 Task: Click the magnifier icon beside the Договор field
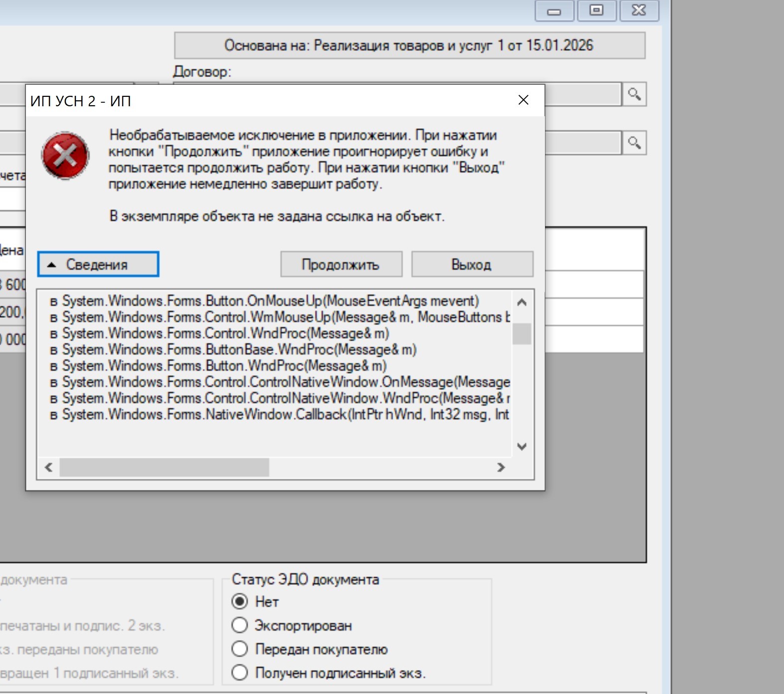point(634,94)
